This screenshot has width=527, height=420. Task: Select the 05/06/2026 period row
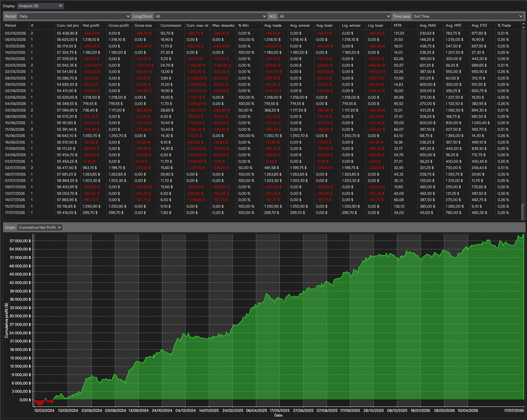click(x=262, y=110)
